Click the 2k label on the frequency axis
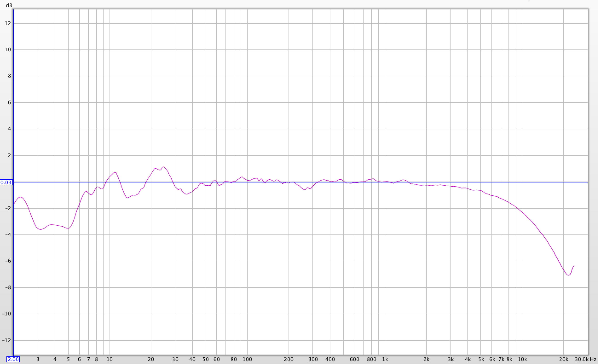This screenshot has width=598, height=364. point(426,359)
